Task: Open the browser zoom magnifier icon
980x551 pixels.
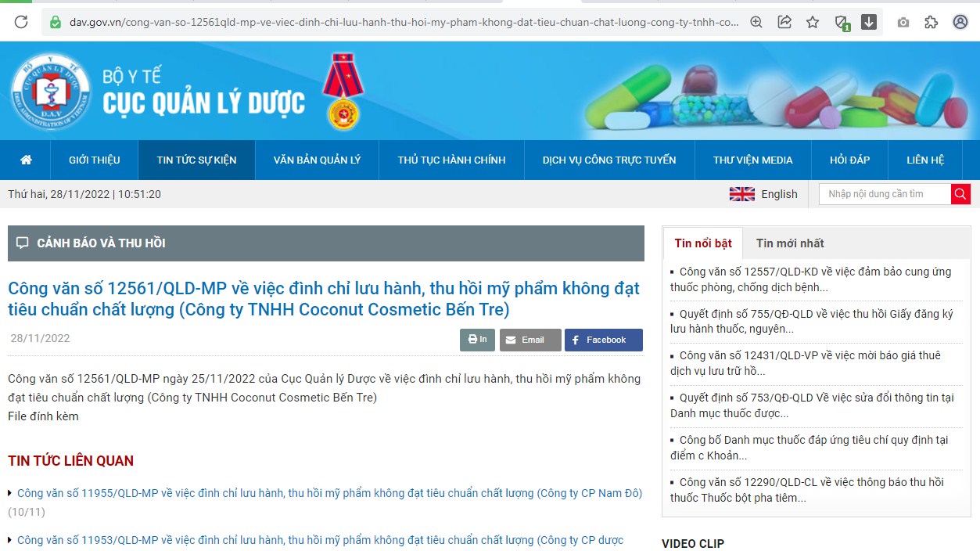Action: click(x=756, y=22)
